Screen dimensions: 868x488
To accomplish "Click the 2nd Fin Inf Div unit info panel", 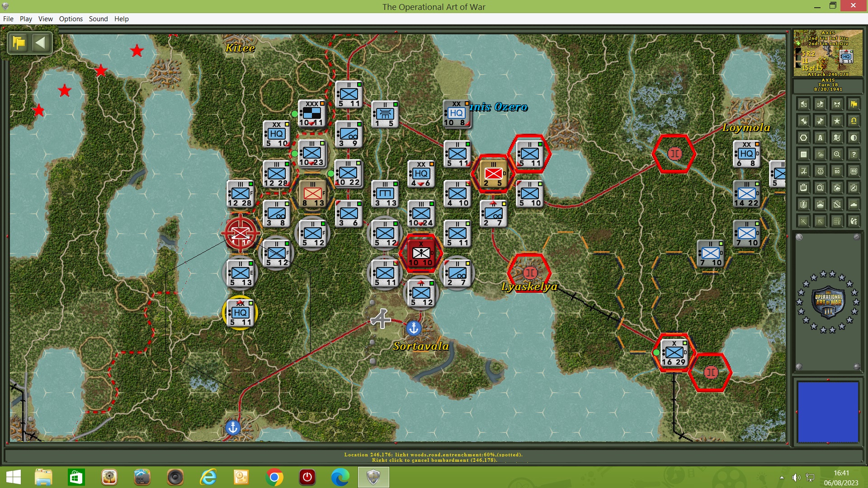I will click(828, 53).
